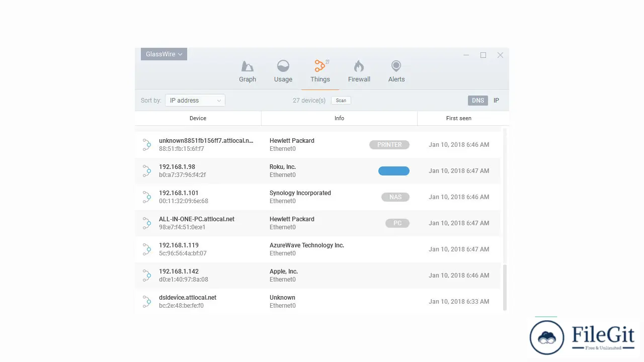Click MAC address 00:11:32:09:6e:68
The image size is (644, 362).
[x=184, y=201]
